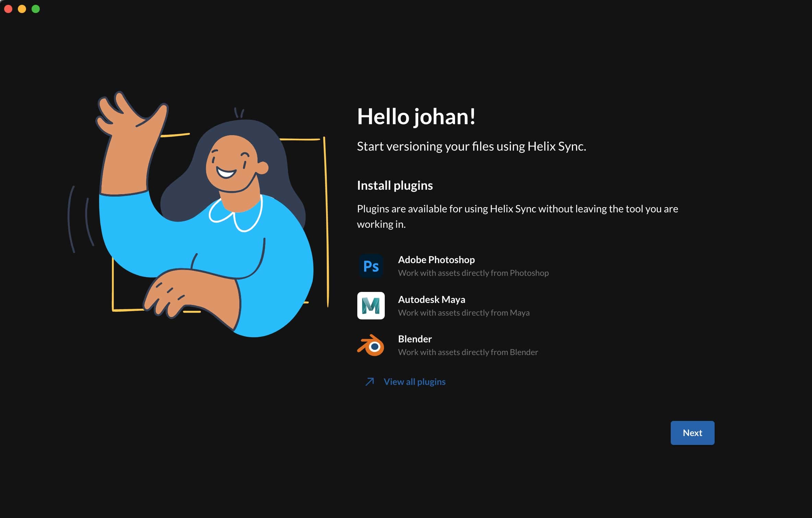The width and height of the screenshot is (812, 518).
Task: Click the plugins availability description paragraph
Action: click(517, 216)
